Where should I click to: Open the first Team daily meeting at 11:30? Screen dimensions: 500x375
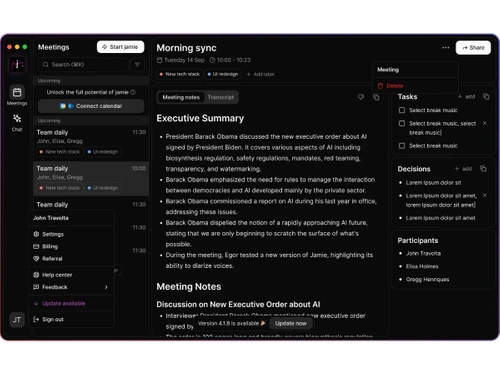[x=91, y=142]
